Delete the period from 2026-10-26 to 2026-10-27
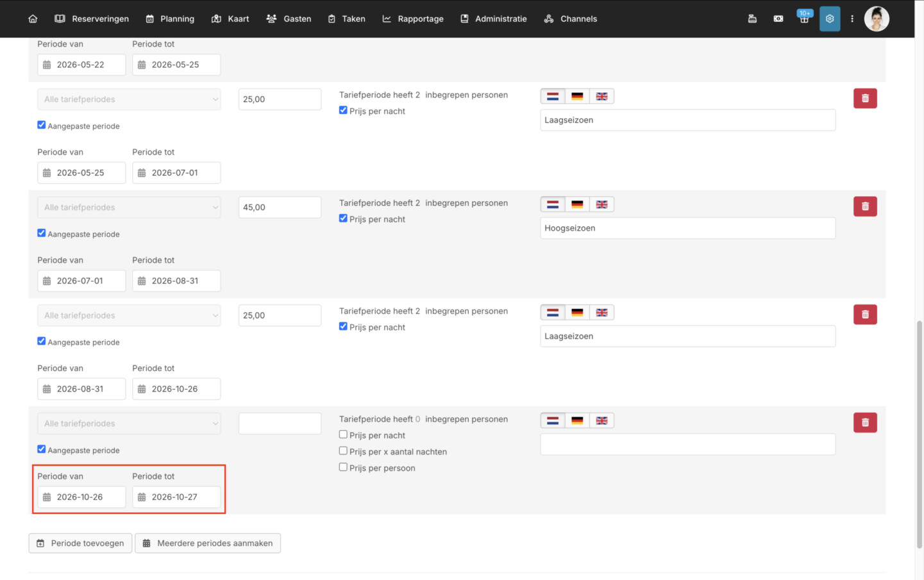This screenshot has height=580, width=924. 865,422
